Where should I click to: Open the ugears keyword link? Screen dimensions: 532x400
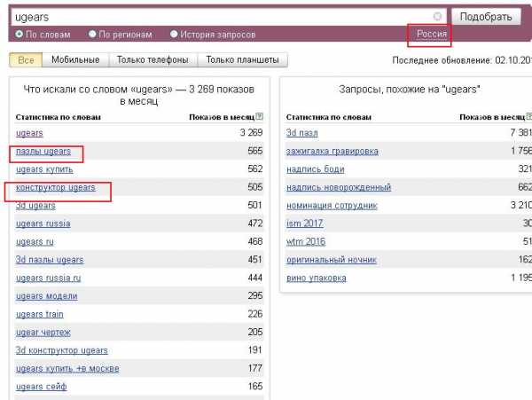29,133
